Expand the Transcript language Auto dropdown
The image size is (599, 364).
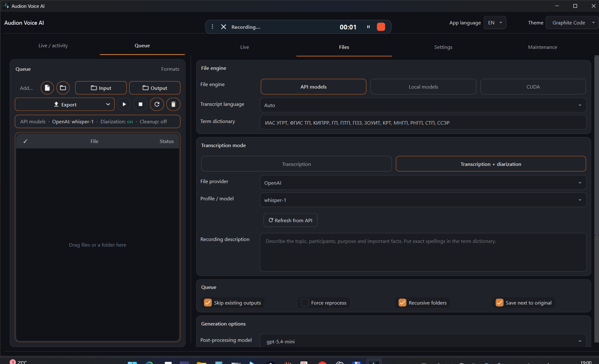423,105
